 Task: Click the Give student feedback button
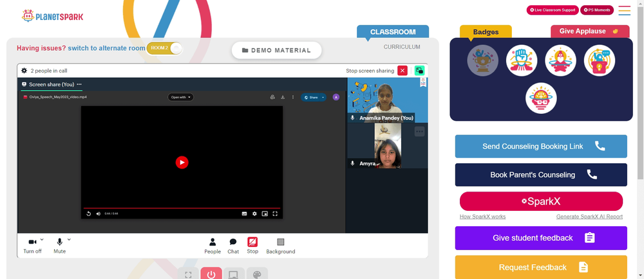[x=541, y=238]
